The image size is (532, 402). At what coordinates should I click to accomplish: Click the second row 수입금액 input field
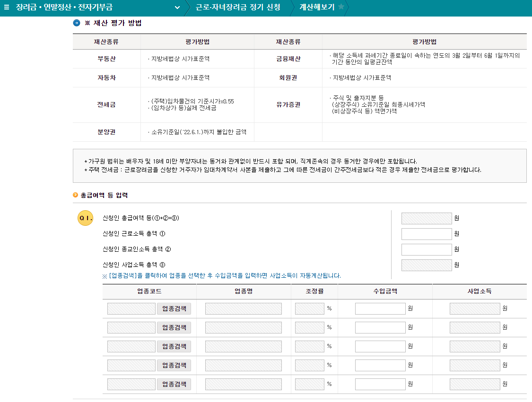click(x=380, y=327)
